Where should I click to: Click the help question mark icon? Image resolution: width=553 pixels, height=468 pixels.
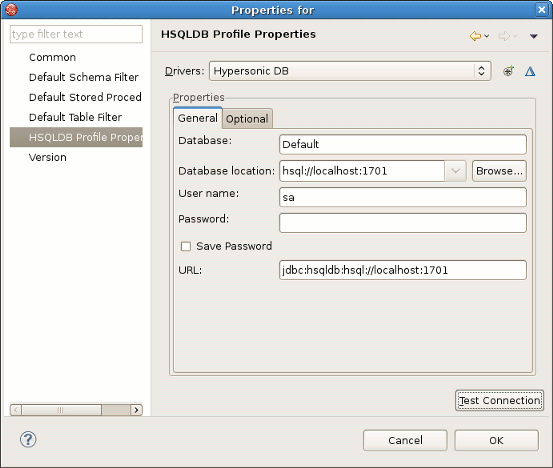tap(28, 439)
